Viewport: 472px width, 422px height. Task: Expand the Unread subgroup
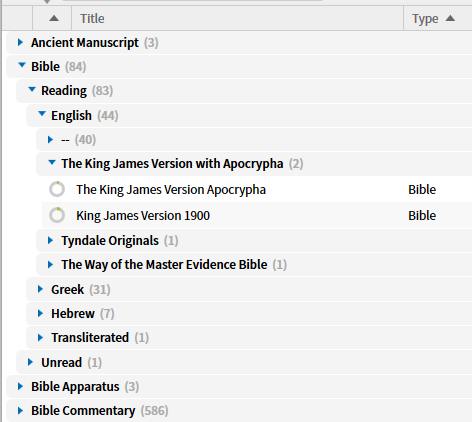30,362
